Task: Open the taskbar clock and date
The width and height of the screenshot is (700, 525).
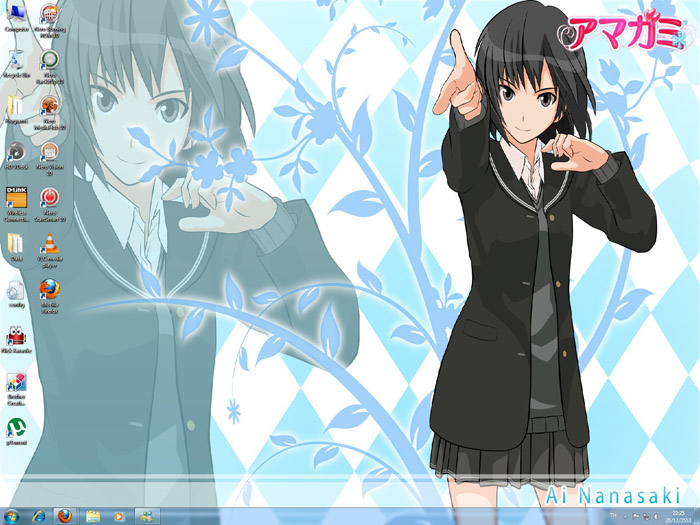Action: point(678,517)
